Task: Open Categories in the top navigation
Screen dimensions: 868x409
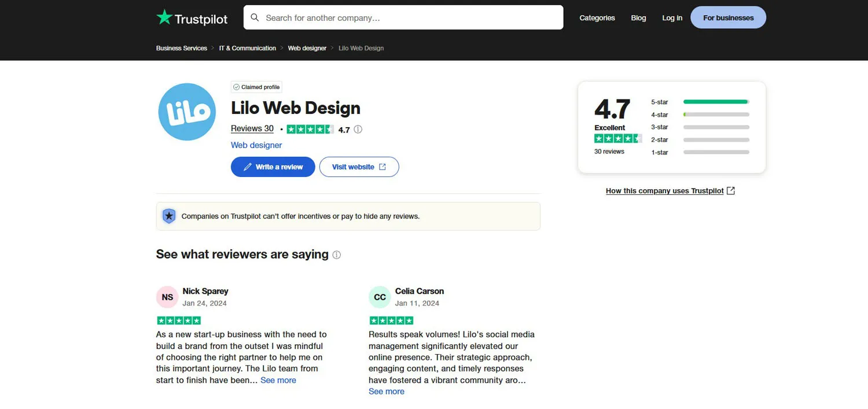Action: pos(597,18)
